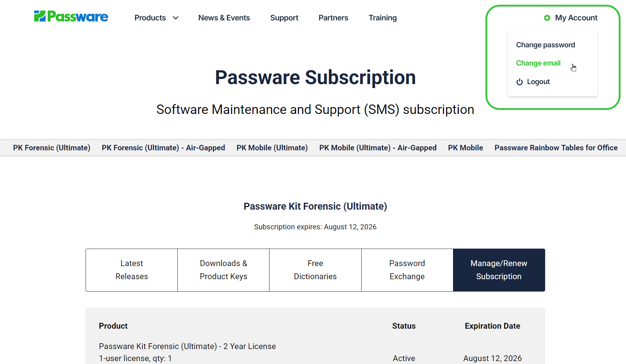Switch to Downloads & Product Keys tab
Screen dimensions: 626x364
(x=224, y=270)
